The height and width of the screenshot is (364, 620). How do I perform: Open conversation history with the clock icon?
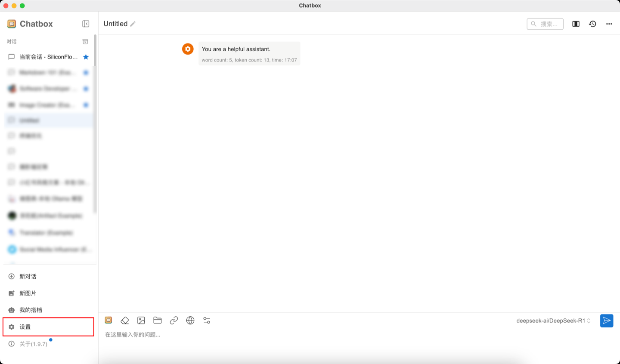[x=592, y=24]
